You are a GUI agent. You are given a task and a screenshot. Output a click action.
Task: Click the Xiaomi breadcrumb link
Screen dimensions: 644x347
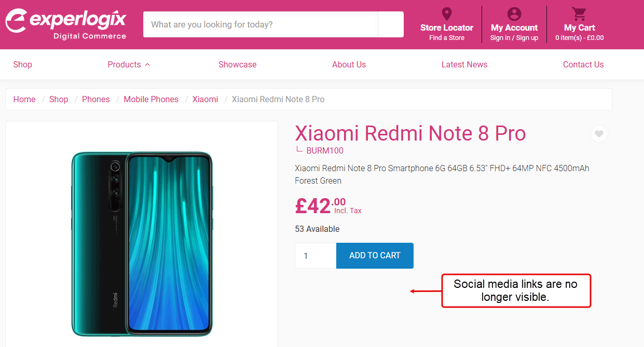click(x=205, y=100)
